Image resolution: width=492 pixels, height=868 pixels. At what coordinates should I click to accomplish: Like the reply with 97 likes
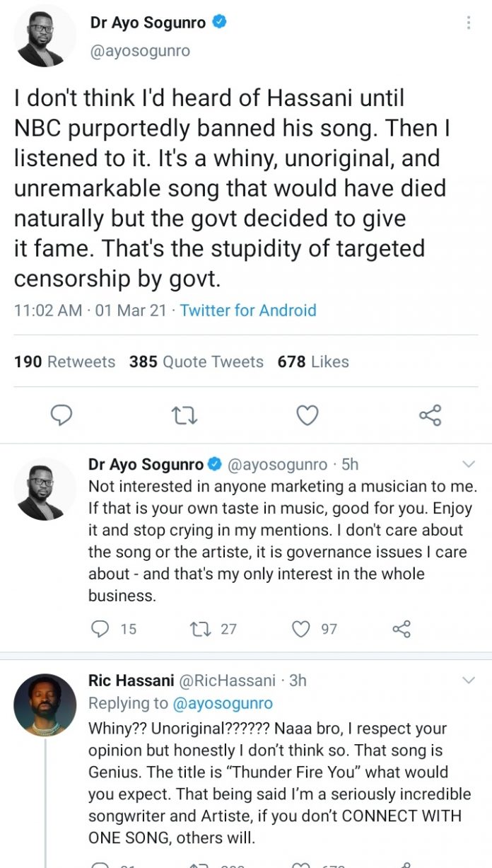coord(302,628)
